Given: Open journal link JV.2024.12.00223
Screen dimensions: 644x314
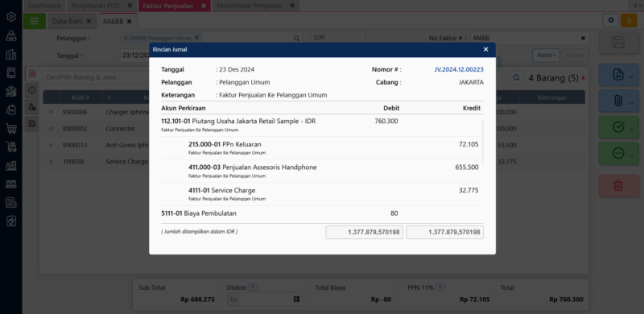Looking at the screenshot, I should (459, 69).
